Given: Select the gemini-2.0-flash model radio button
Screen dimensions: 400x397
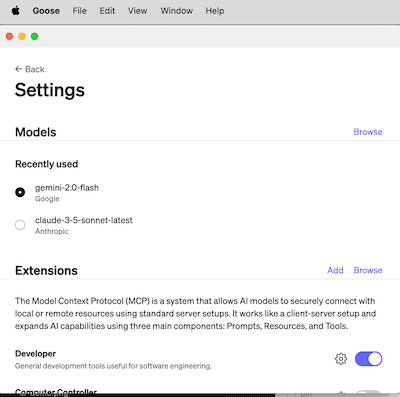Looking at the screenshot, I should tap(20, 192).
